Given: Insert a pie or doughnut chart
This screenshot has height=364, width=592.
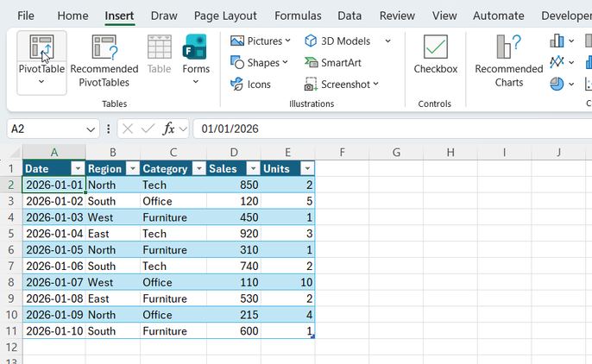Looking at the screenshot, I should pyautogui.click(x=557, y=85).
